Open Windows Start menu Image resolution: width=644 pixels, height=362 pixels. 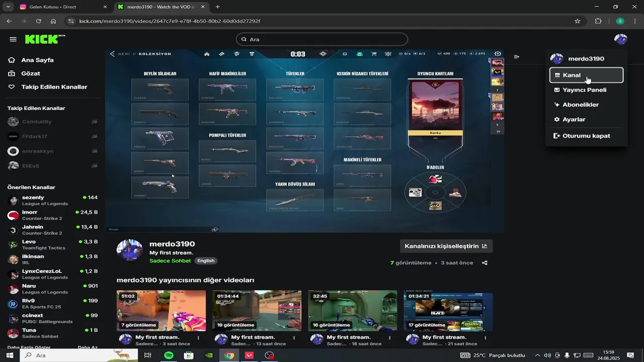tap(10, 355)
